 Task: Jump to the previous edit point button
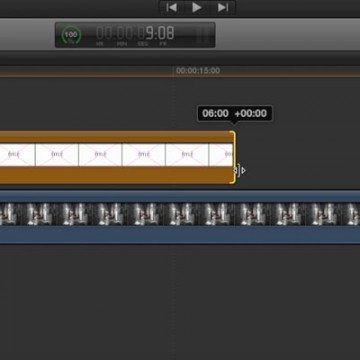point(171,7)
